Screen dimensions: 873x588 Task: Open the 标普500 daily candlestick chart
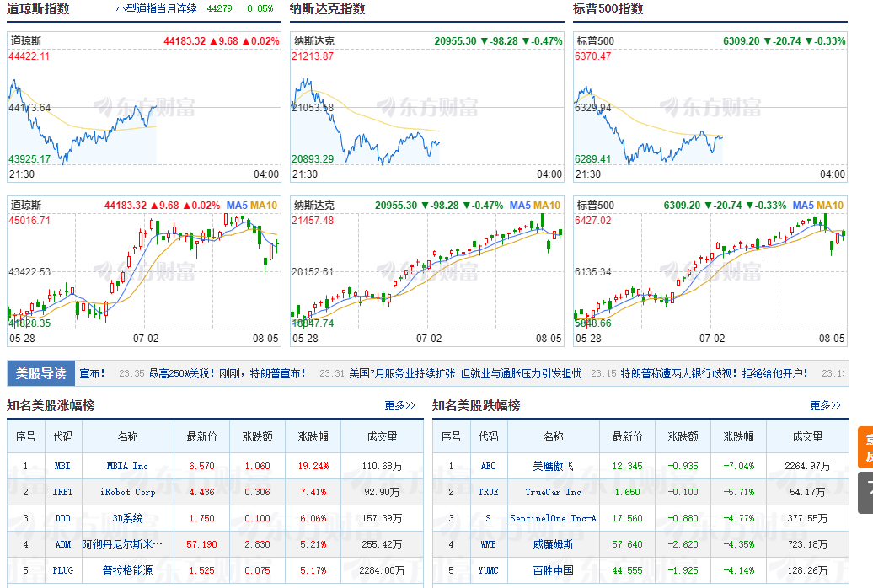click(710, 270)
